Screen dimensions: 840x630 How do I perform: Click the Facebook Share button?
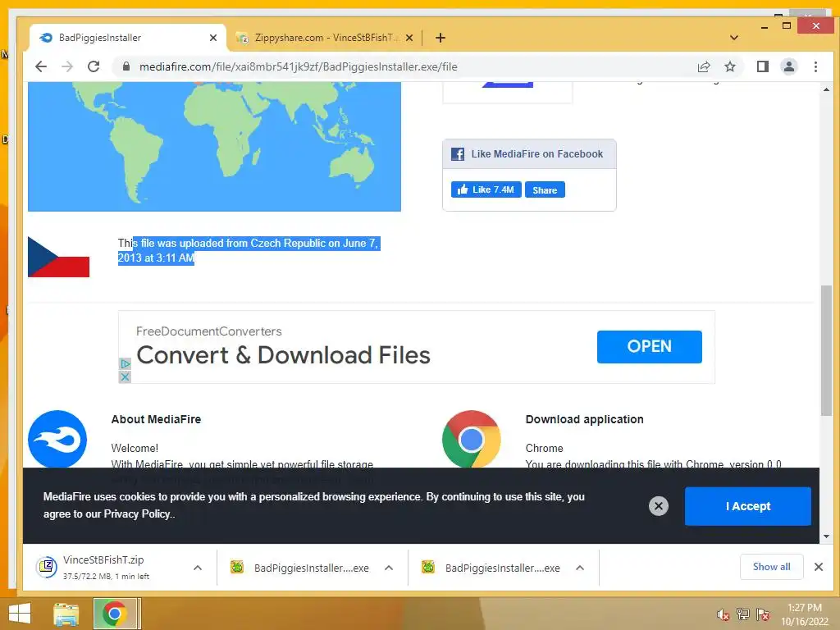[x=545, y=189]
